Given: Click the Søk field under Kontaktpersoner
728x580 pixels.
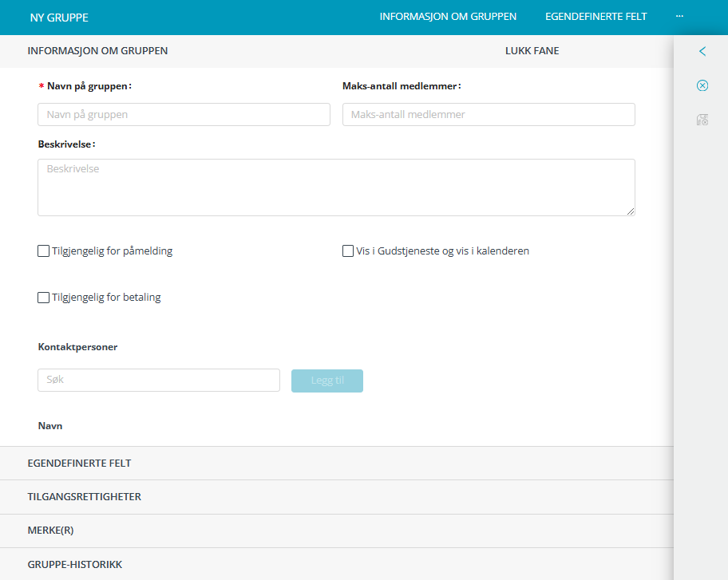Looking at the screenshot, I should (159, 381).
